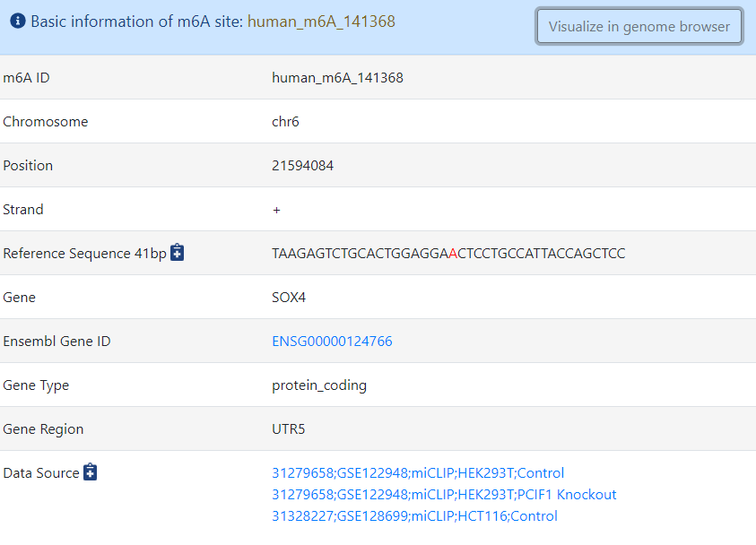
Task: Open the PCIF1 Knockout data source link
Action: pos(444,495)
